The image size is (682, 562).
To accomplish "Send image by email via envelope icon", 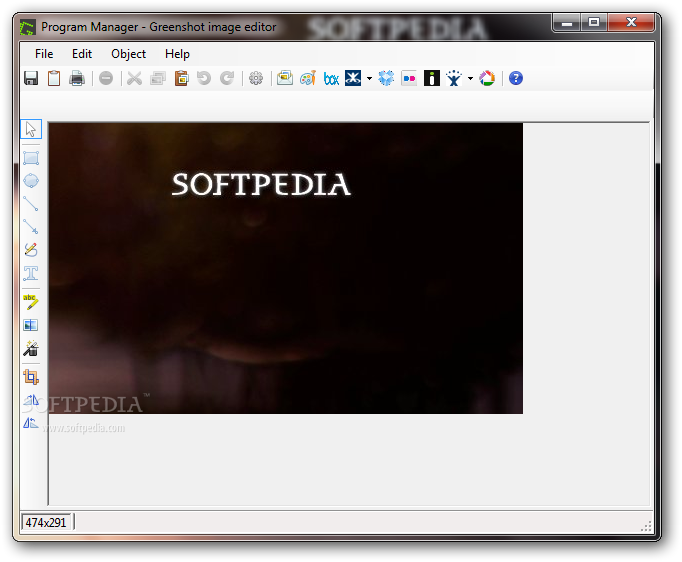I will click(x=285, y=78).
